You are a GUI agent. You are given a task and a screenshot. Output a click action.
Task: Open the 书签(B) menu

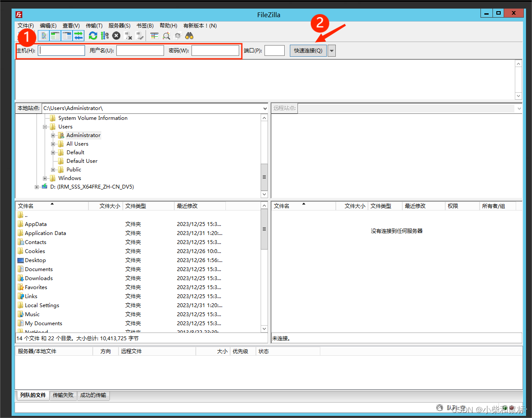[x=145, y=26]
